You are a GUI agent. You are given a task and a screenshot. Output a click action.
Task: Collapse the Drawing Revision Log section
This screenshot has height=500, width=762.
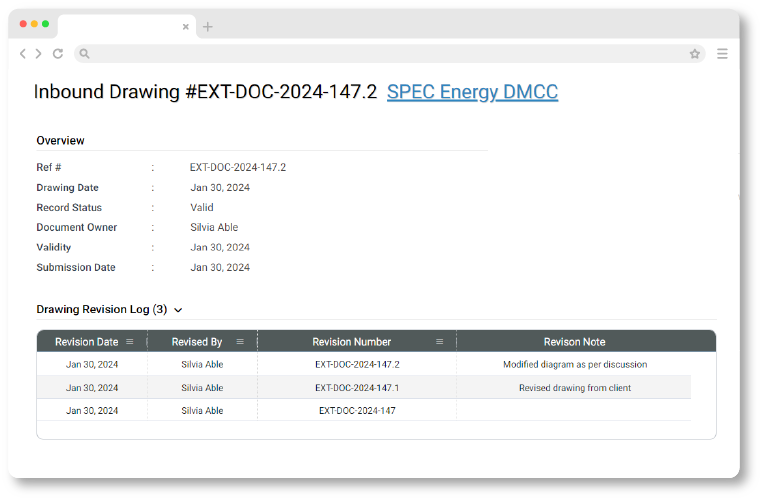tap(178, 311)
